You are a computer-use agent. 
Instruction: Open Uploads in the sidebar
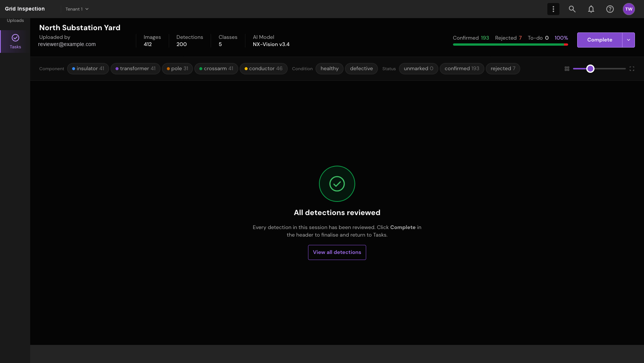(x=15, y=21)
